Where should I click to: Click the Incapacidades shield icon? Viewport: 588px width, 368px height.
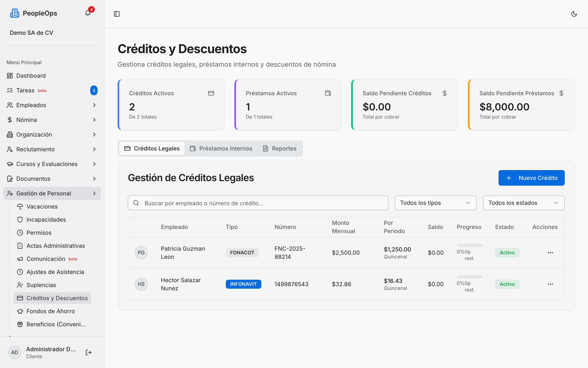tap(20, 220)
